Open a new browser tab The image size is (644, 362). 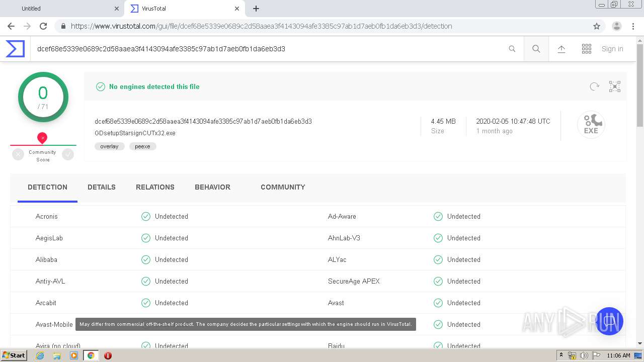point(256,9)
